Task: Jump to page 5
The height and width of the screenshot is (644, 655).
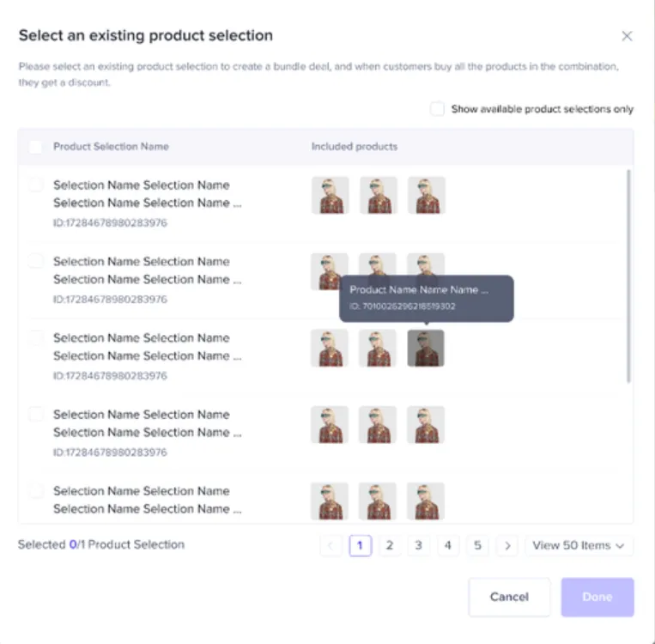Action: [477, 545]
